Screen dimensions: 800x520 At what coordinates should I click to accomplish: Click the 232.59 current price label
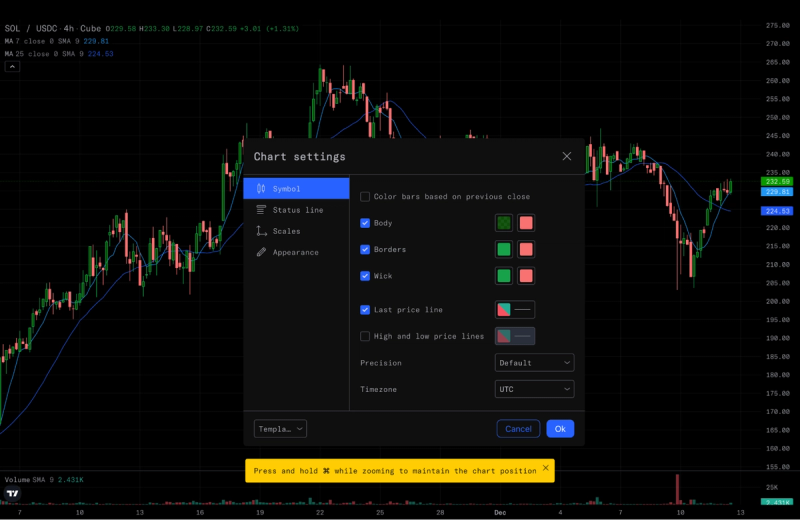[x=777, y=181]
